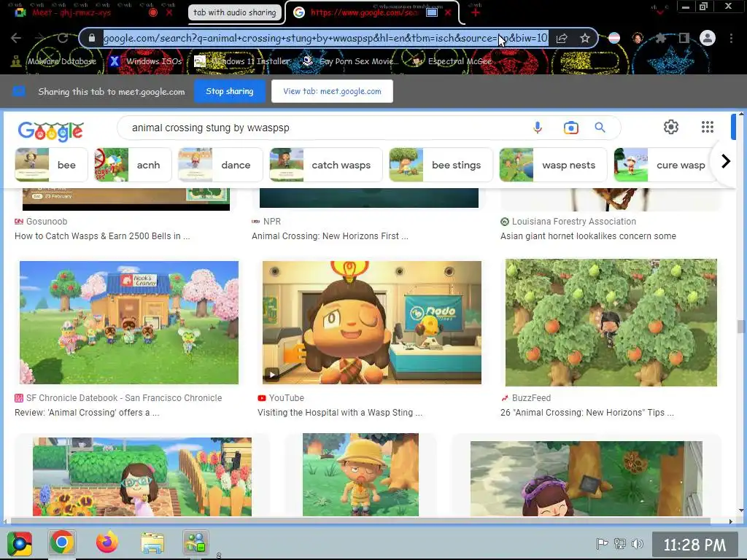Open the wasp nest by tree image
The image size is (747, 560).
[586, 478]
